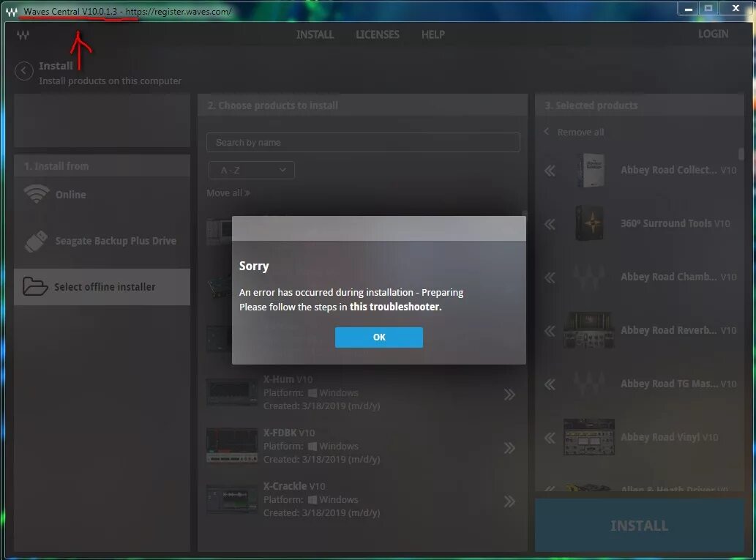This screenshot has height=560, width=756.
Task: Add X-Hum V10 with double-arrow
Action: (509, 395)
